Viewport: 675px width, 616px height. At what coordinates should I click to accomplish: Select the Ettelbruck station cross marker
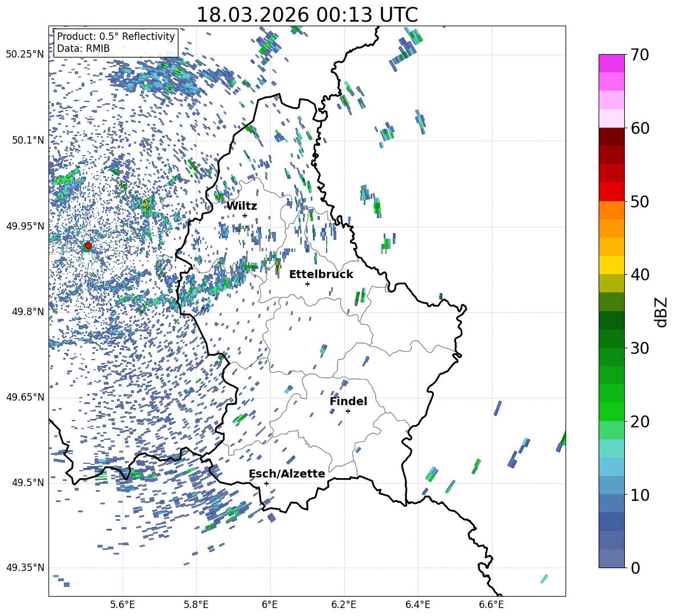tap(307, 284)
